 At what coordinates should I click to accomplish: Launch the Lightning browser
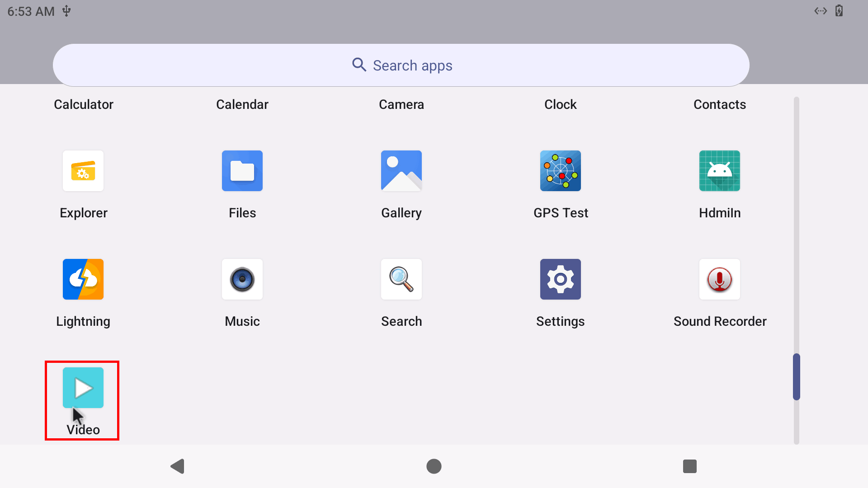[x=83, y=279]
